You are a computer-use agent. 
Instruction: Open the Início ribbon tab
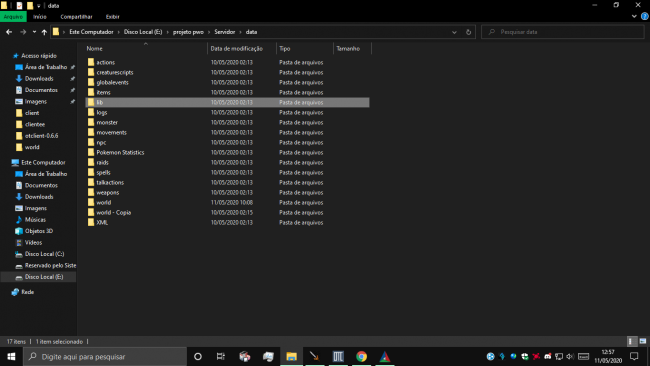pos(40,17)
